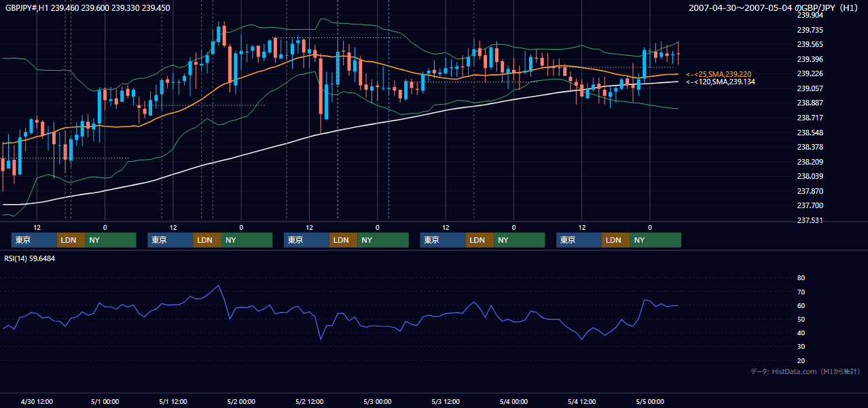Select the 5/1 12:00 time label
This screenshot has height=408, width=868.
173,402
